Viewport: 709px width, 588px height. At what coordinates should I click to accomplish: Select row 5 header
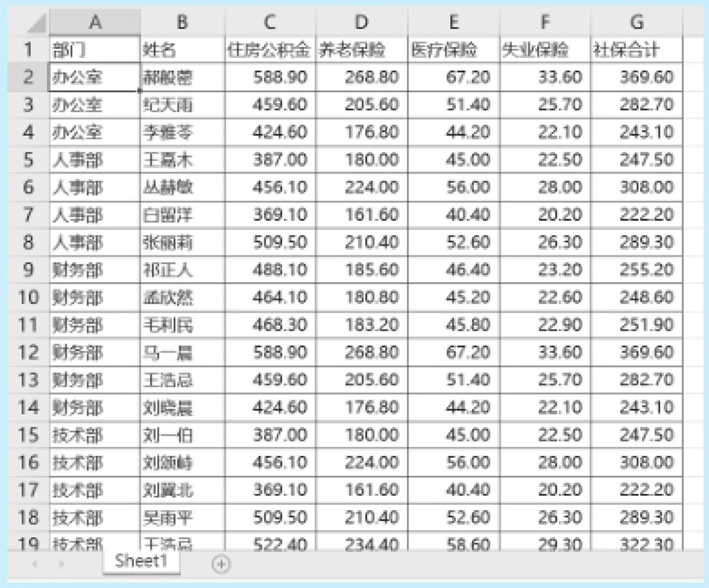click(x=28, y=160)
